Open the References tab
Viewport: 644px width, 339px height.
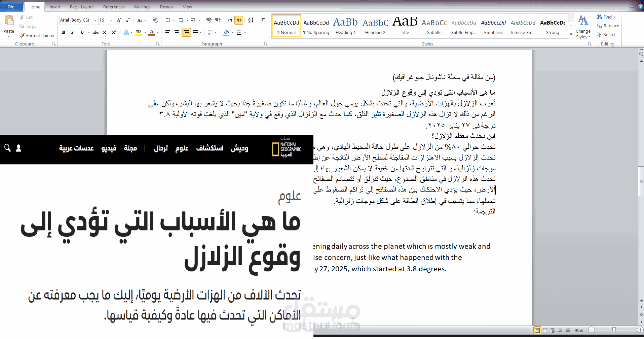(114, 7)
